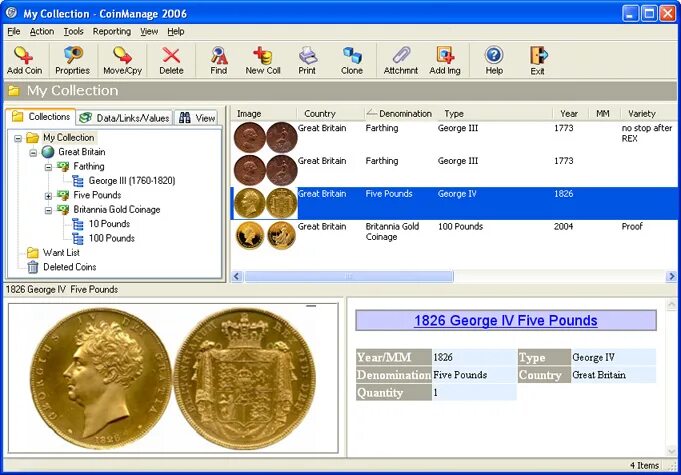
Task: Click the Deleted Coins trash icon
Action: pyautogui.click(x=33, y=267)
